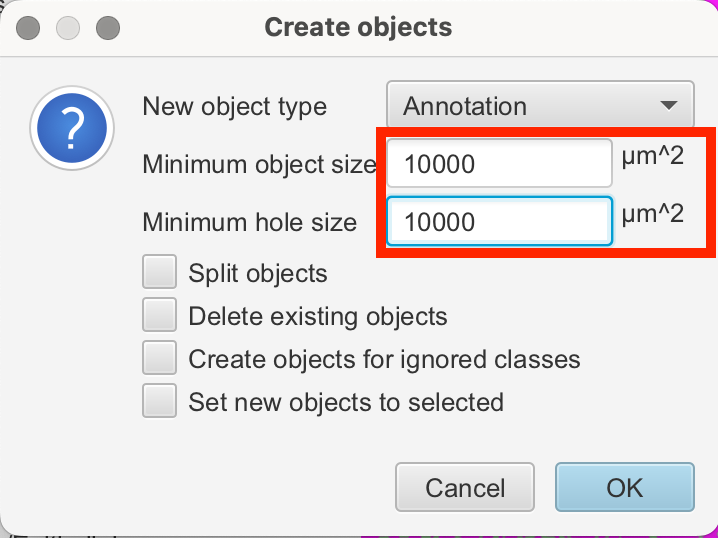Click into the Minimum hole size field
Screen dimensions: 718x538
point(498,222)
